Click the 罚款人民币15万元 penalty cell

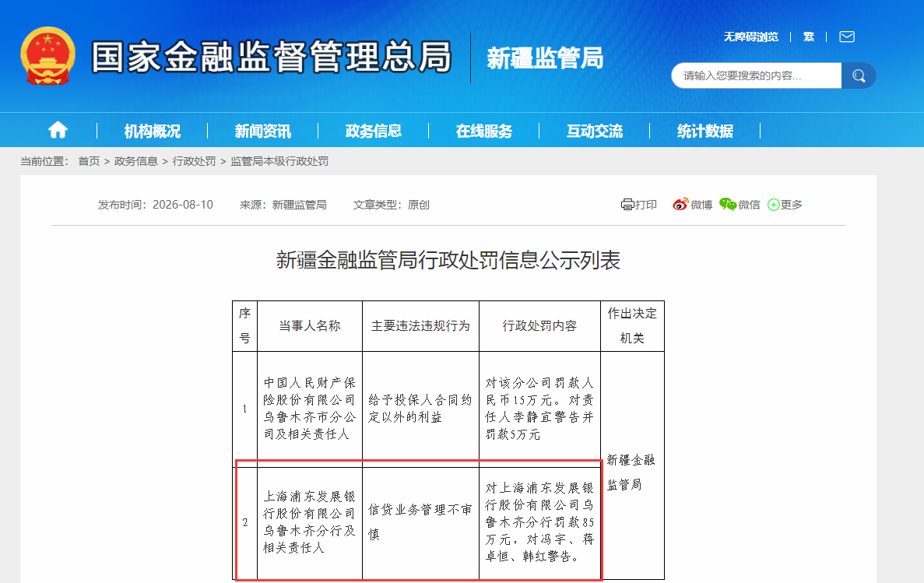(539, 409)
